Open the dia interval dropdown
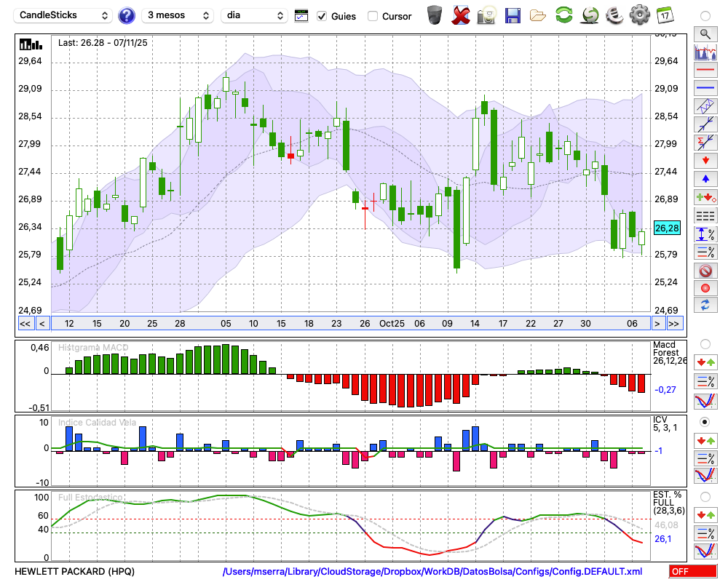 254,15
